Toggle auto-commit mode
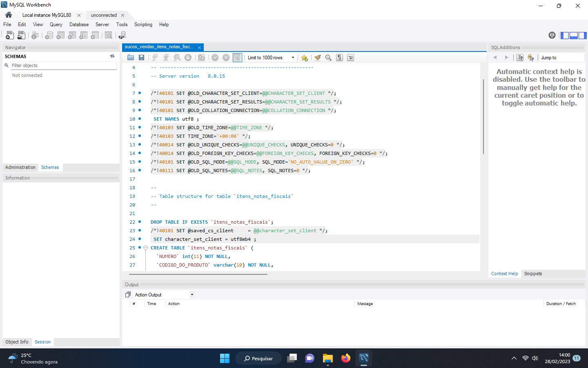Viewport: 588px width, 368px height. tap(237, 58)
